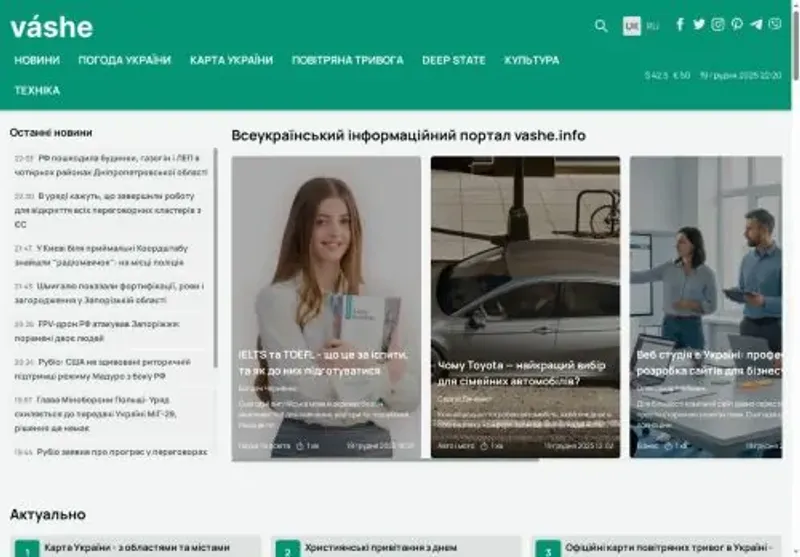Screen dimensions: 800x557
Task: Open news about Шмигаль фортифікації Запорізька область
Action: [109, 293]
